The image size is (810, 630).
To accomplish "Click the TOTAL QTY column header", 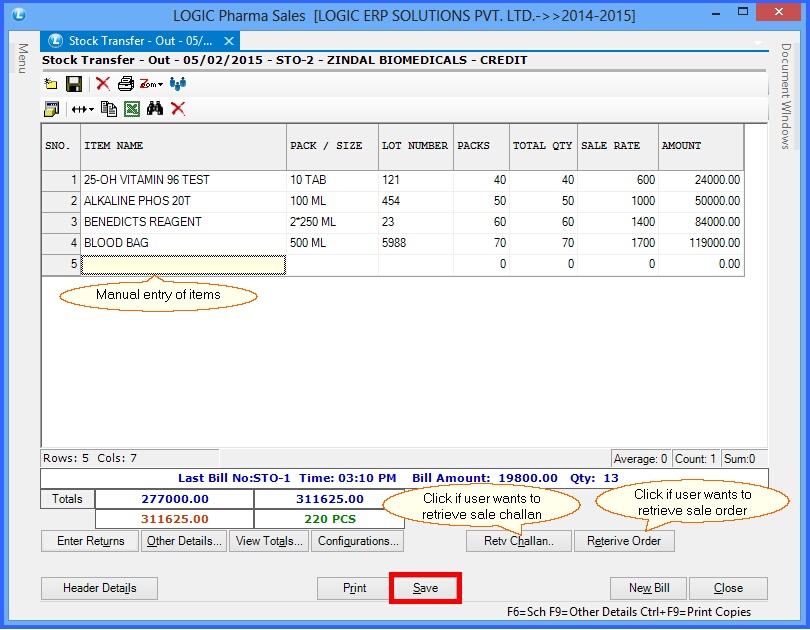I will pos(543,147).
